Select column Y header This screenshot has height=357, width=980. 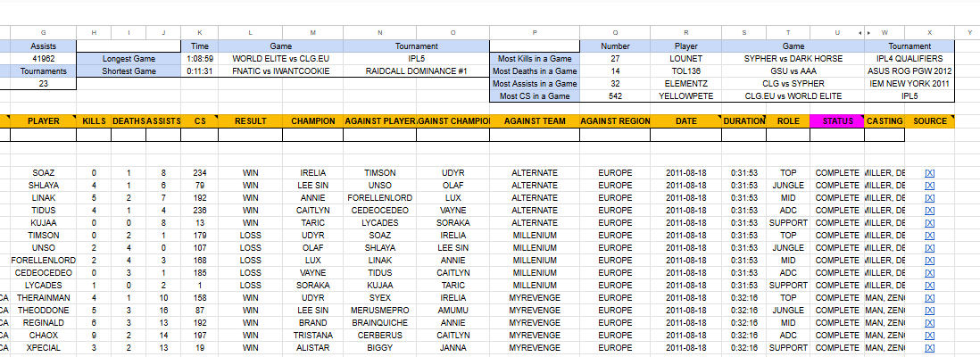(967, 32)
